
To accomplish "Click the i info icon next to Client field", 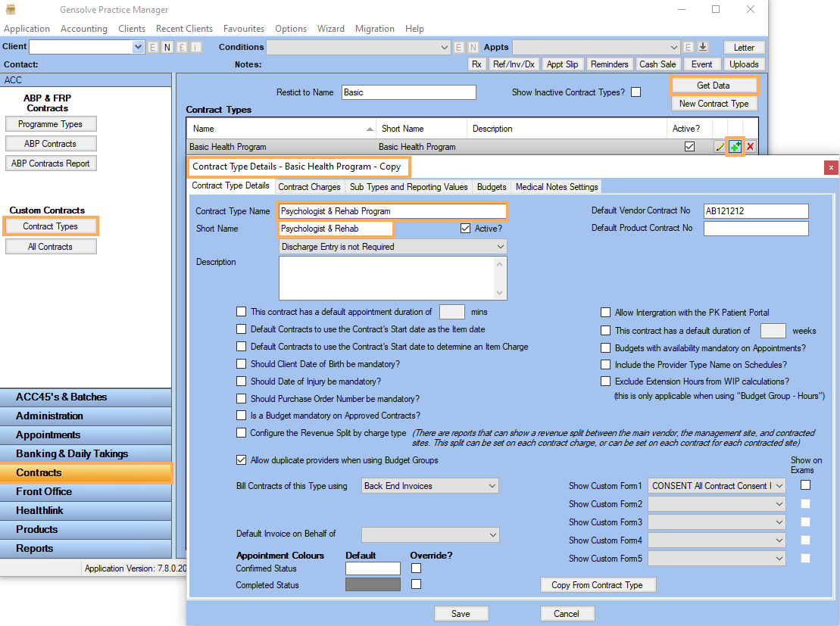I will 196,47.
